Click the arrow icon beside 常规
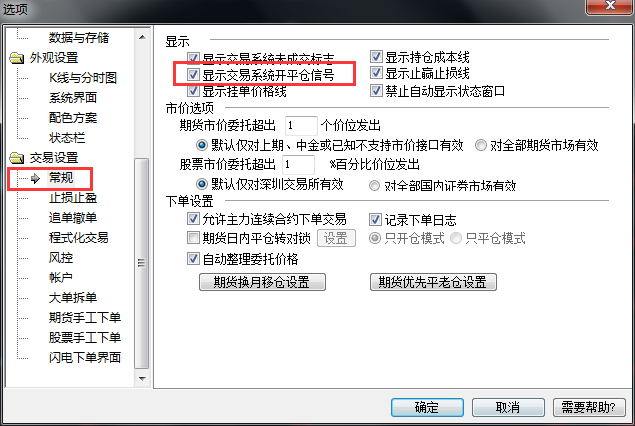 pos(36,178)
